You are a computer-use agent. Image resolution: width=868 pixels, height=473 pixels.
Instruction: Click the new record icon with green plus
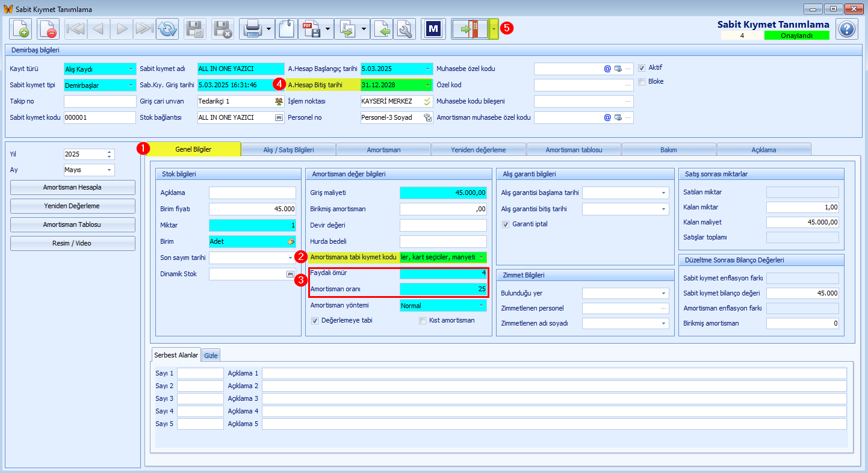tap(20, 29)
